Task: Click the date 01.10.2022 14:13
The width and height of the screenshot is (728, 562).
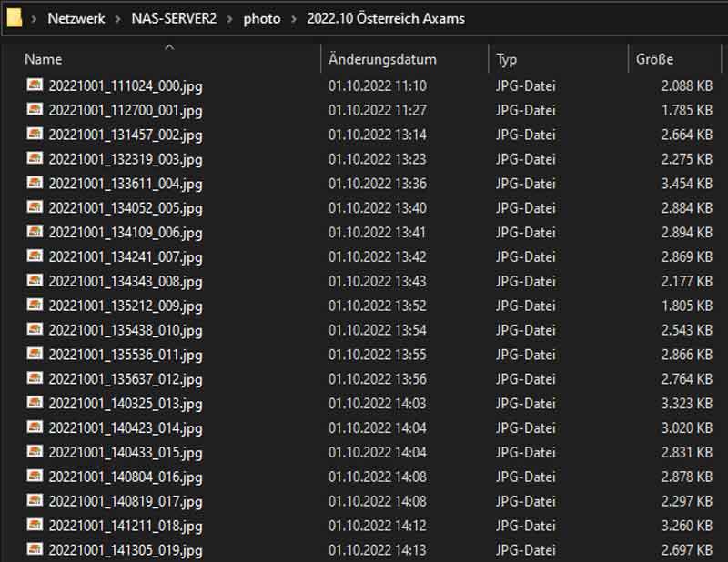Action: click(378, 550)
